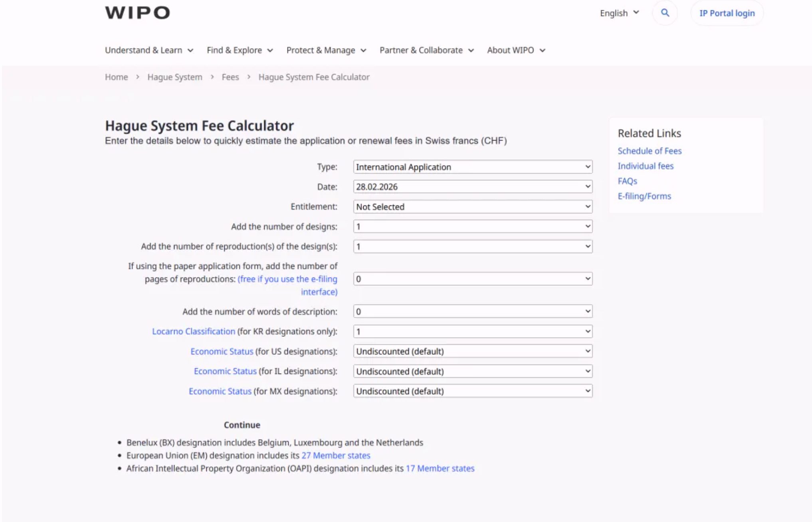Open FAQs related link
This screenshot has height=522, width=812.
[x=627, y=181]
